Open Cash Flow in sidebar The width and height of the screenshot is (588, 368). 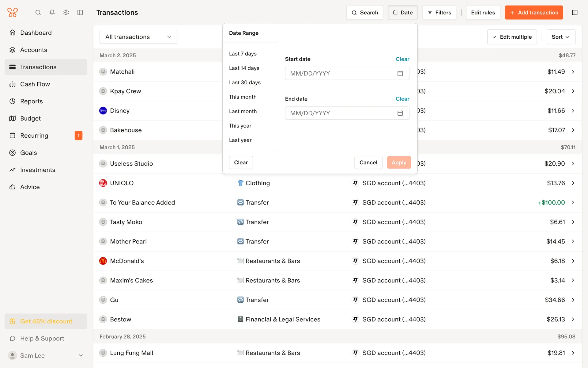point(35,84)
